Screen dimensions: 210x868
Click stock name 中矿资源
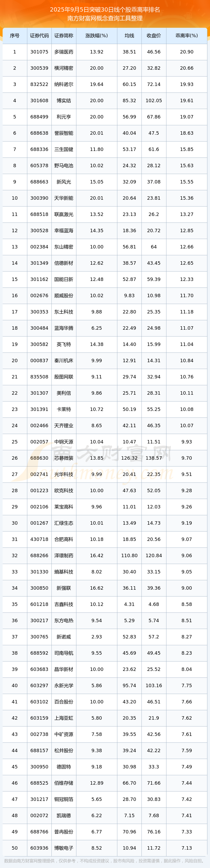coord(64,734)
